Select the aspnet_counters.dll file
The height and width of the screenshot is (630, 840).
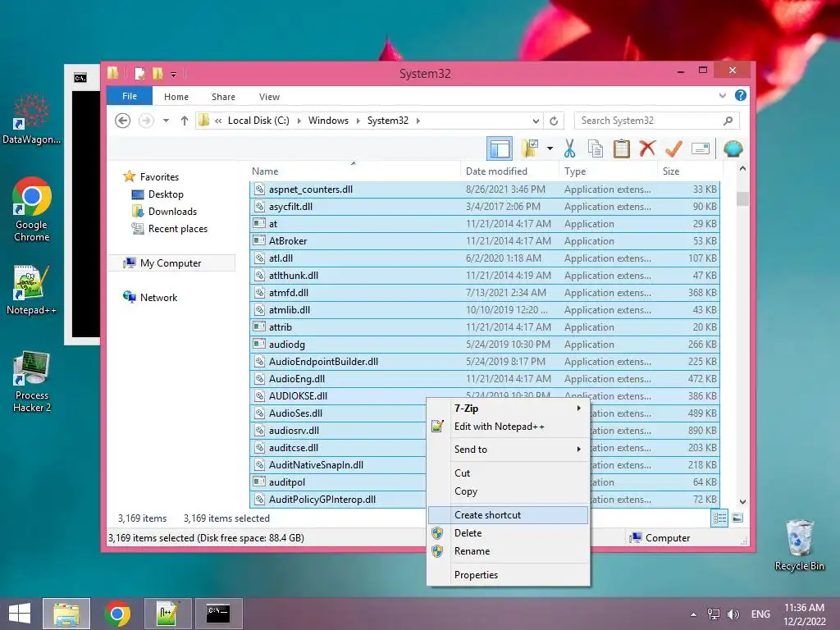point(485,189)
